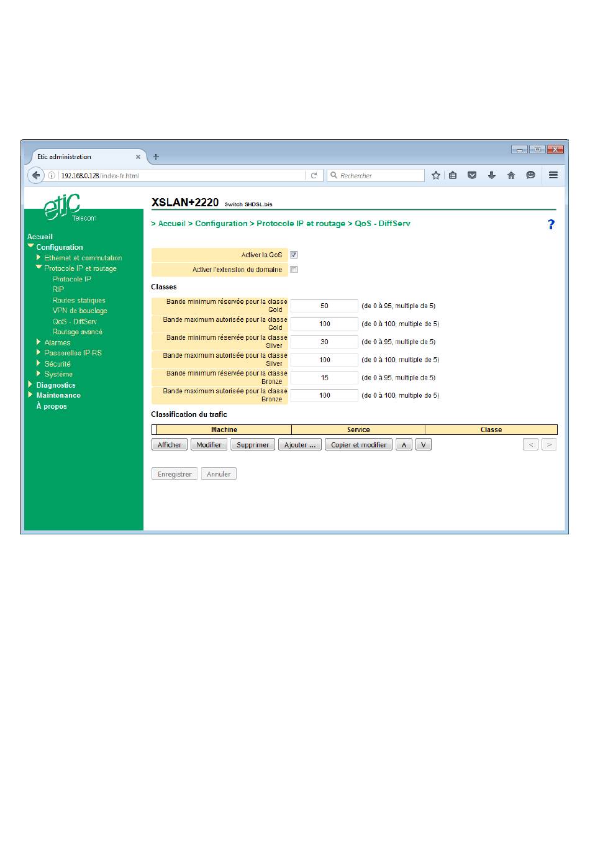Click the Classe column header
This screenshot has height=868, width=590.
(x=491, y=429)
